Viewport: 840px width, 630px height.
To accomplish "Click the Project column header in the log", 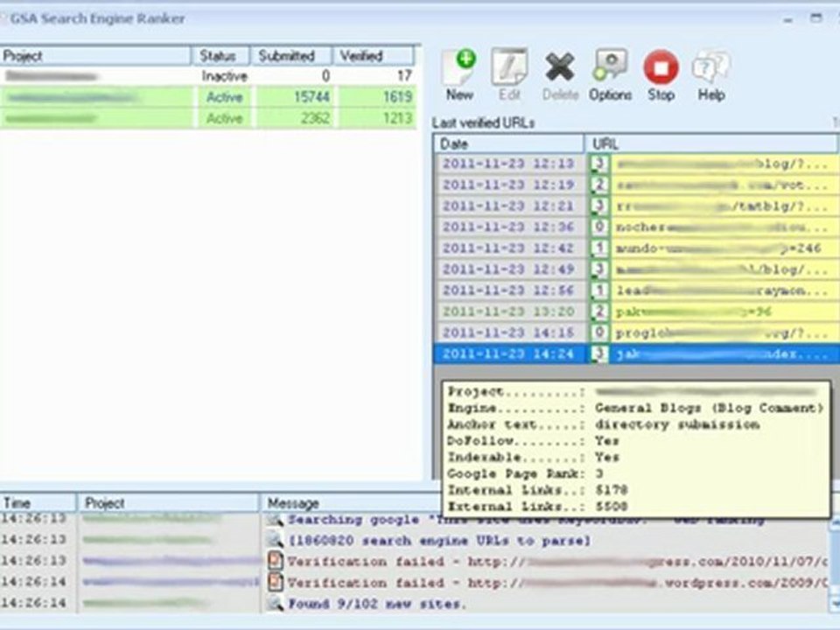I will (x=168, y=502).
